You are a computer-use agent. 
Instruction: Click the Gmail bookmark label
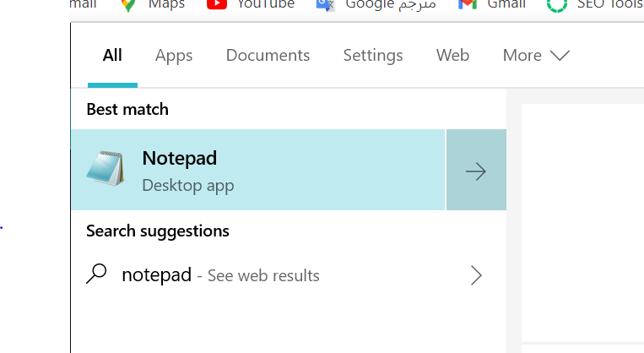coord(506,4)
